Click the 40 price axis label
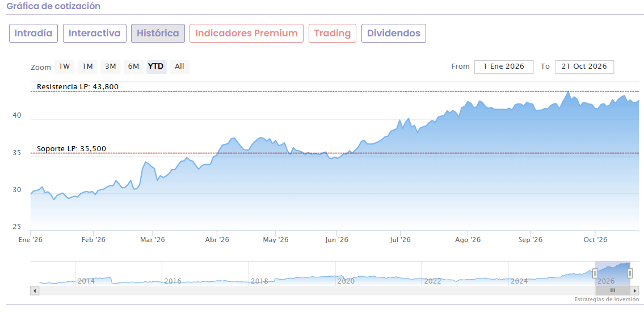This screenshot has width=644, height=312. click(x=17, y=117)
